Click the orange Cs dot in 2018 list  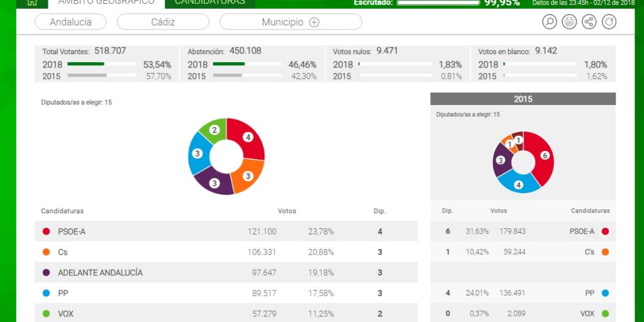pos(46,252)
